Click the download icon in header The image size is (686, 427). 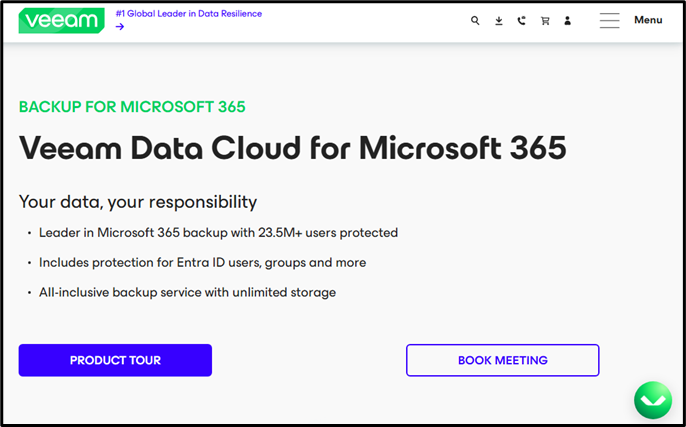[499, 21]
